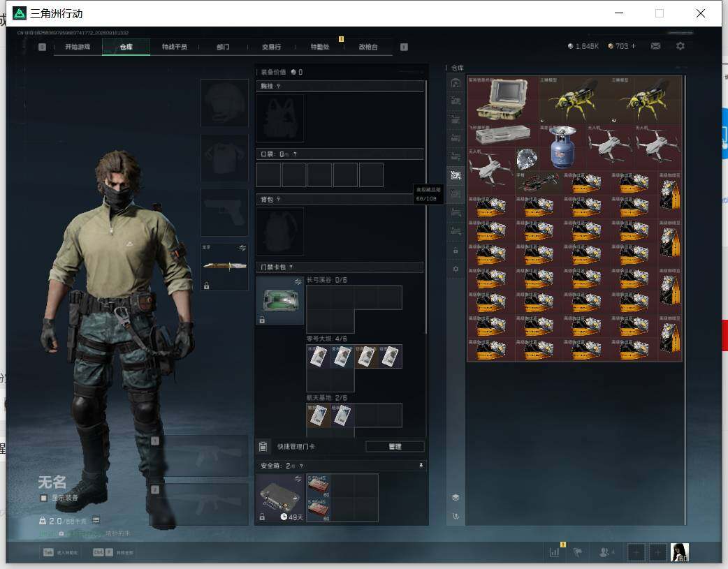The image size is (728, 569).
Task: Select the empty helmet slot
Action: 224,103
